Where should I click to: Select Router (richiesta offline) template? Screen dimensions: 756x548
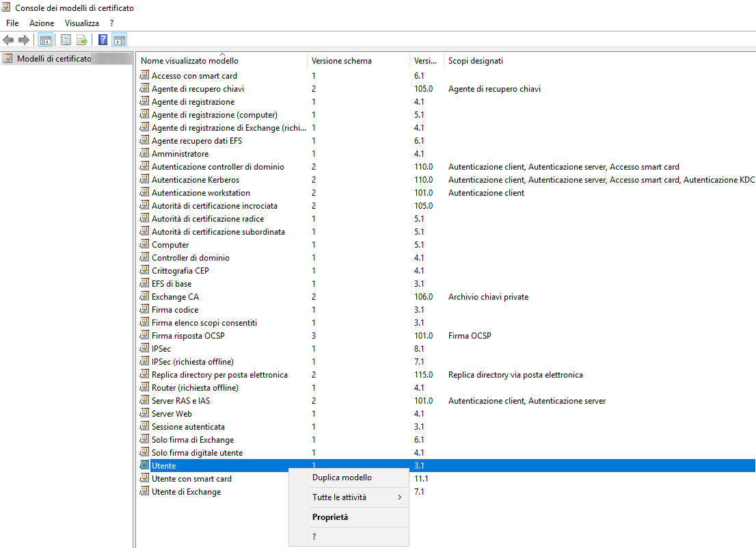click(195, 389)
